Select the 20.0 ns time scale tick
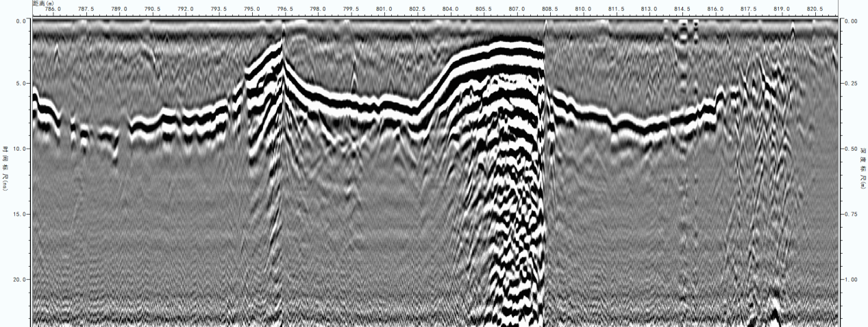The height and width of the screenshot is (327, 868). click(x=20, y=280)
